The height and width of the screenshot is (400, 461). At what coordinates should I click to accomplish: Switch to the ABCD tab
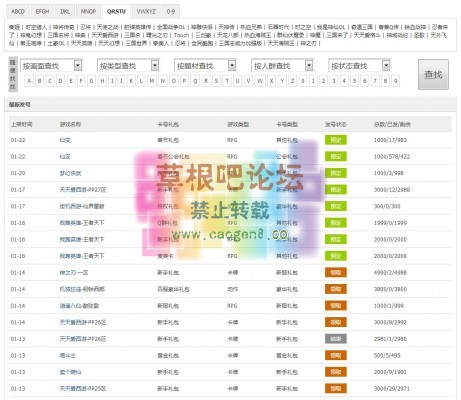point(18,12)
